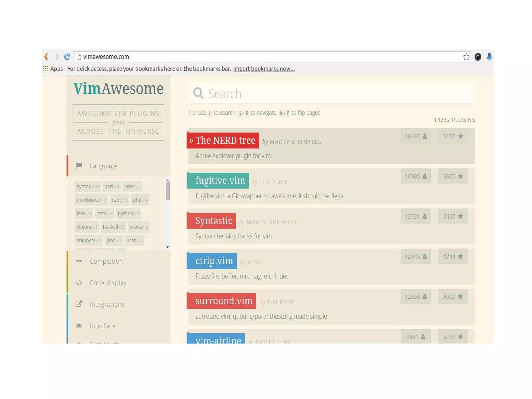
Task: Bookmark page with the star icon
Action: coord(466,57)
